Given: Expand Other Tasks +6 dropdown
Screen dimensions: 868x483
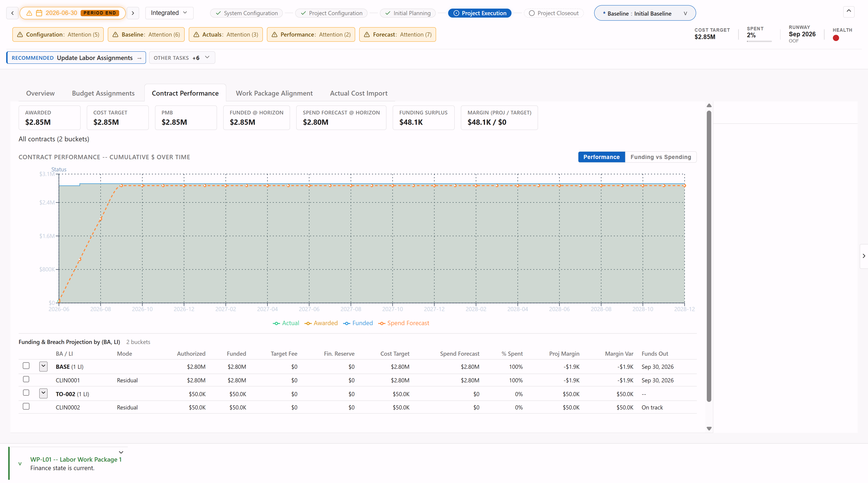Looking at the screenshot, I should pos(182,58).
